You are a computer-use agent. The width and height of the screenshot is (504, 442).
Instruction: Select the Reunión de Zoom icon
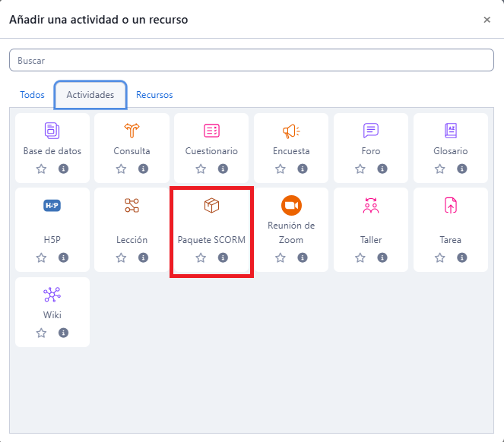point(291,205)
